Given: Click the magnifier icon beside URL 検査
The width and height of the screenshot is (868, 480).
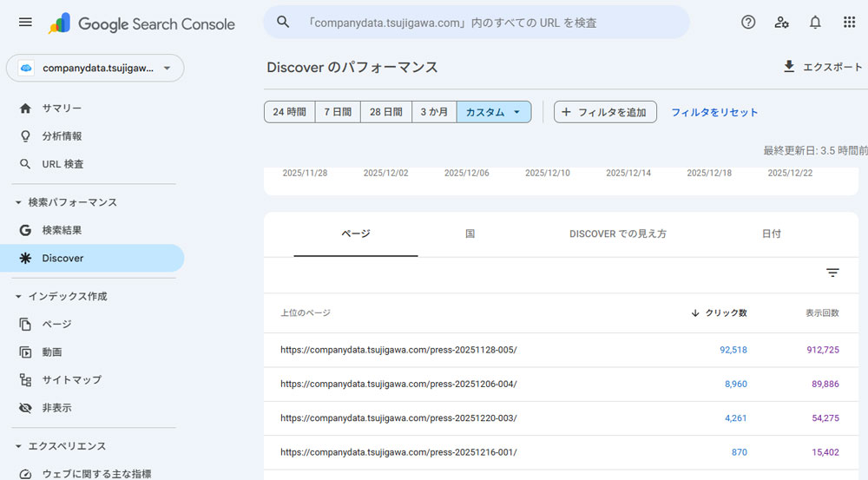Looking at the screenshot, I should click(25, 164).
